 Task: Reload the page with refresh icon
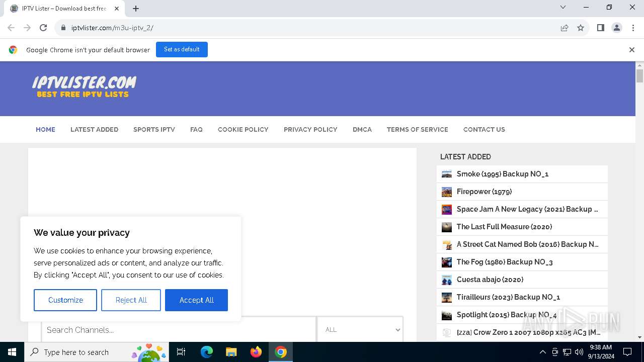pyautogui.click(x=43, y=28)
